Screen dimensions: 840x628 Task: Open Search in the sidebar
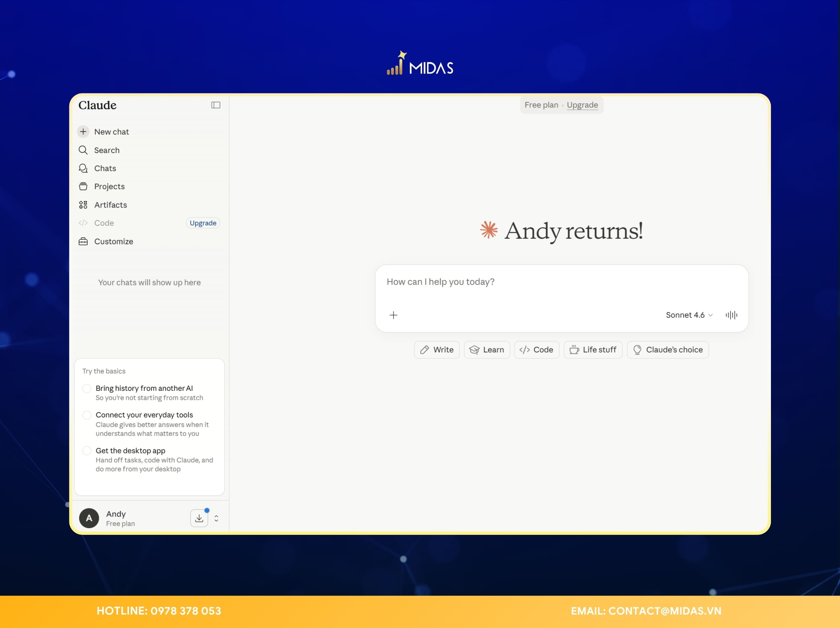coord(148,150)
